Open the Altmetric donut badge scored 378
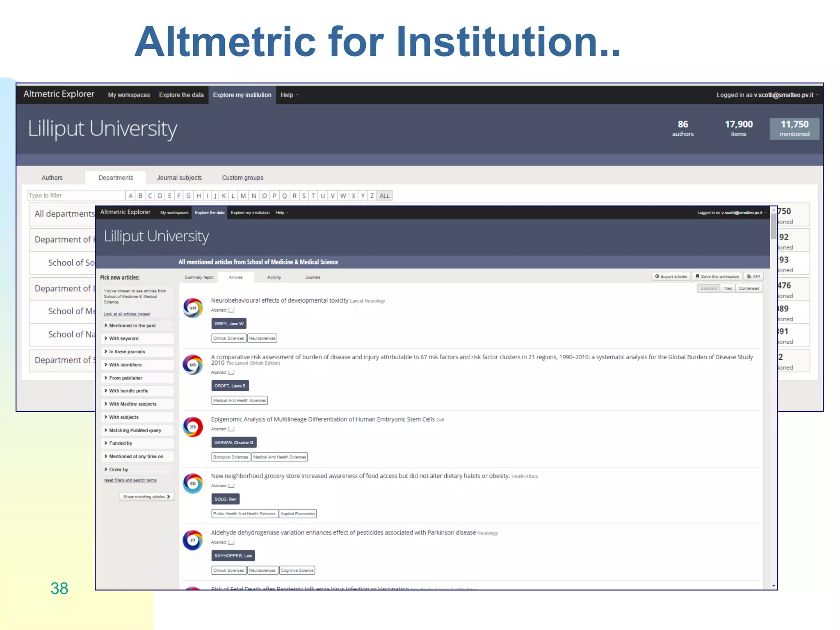The width and height of the screenshot is (840, 630). tap(193, 427)
